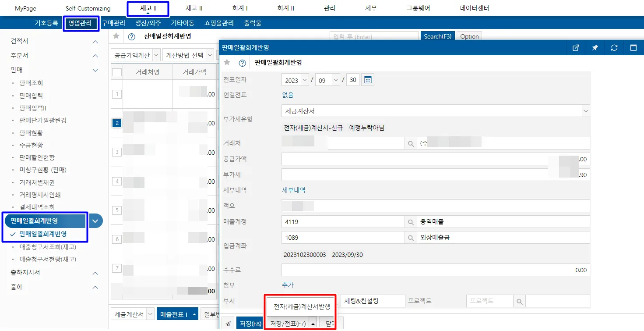Search the 프로젝트 field with the magnifier icon
The image size is (644, 331).
point(519,301)
